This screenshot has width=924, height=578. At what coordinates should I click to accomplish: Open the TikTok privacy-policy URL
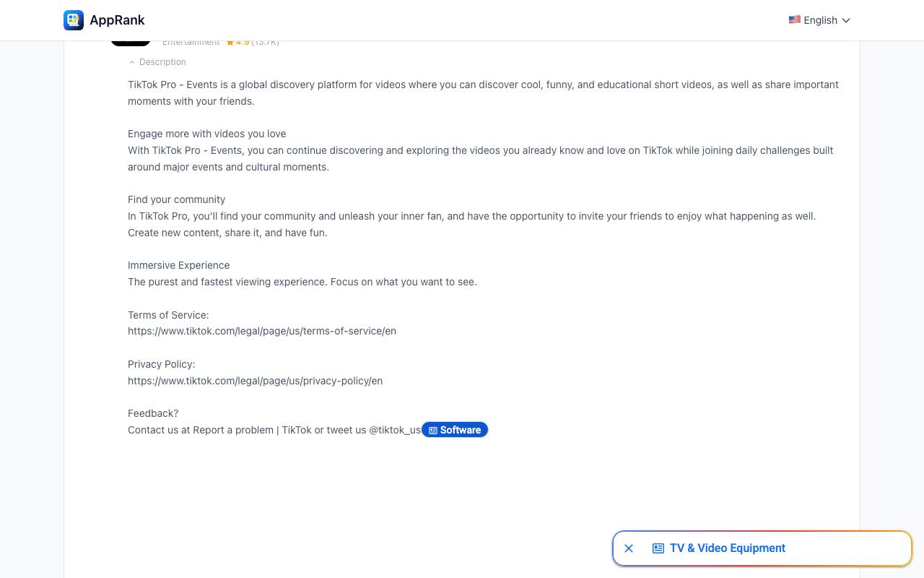point(256,381)
